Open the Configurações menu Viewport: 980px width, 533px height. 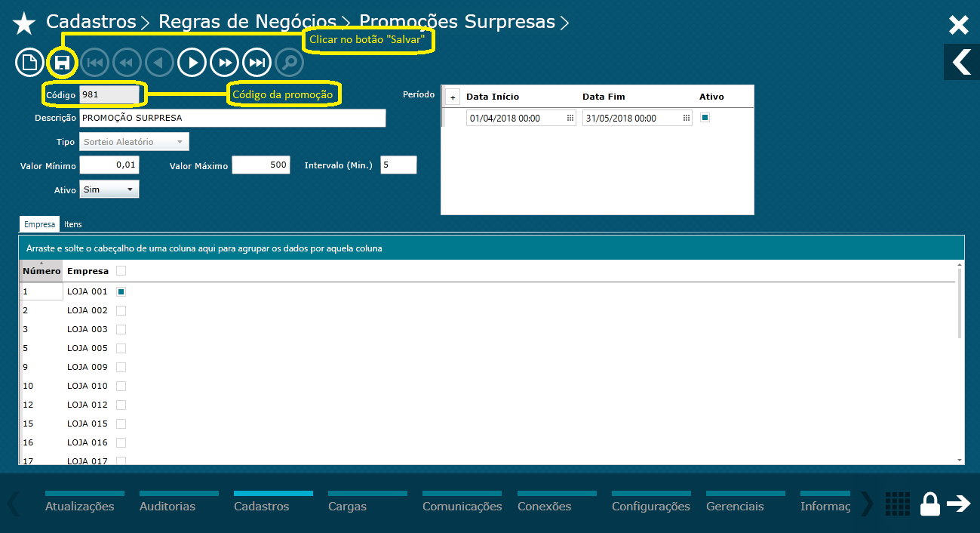click(x=651, y=504)
